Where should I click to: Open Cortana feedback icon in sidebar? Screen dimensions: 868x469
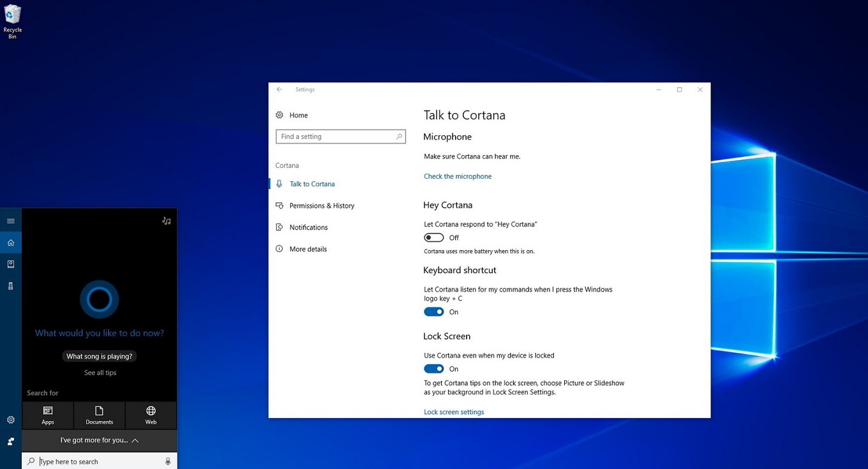point(11,442)
